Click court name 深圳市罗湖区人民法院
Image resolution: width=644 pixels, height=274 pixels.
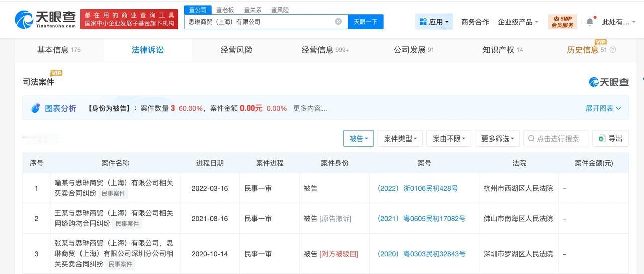[x=518, y=254]
